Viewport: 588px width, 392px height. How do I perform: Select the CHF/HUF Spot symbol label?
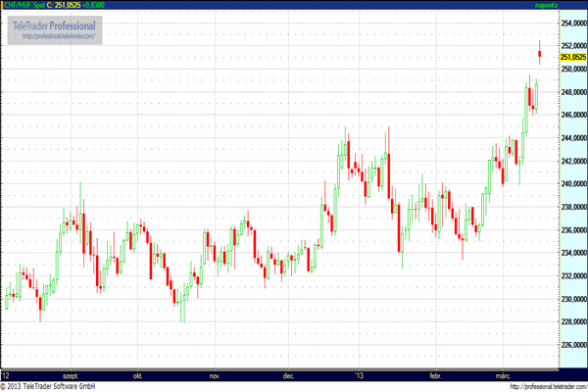pyautogui.click(x=24, y=5)
